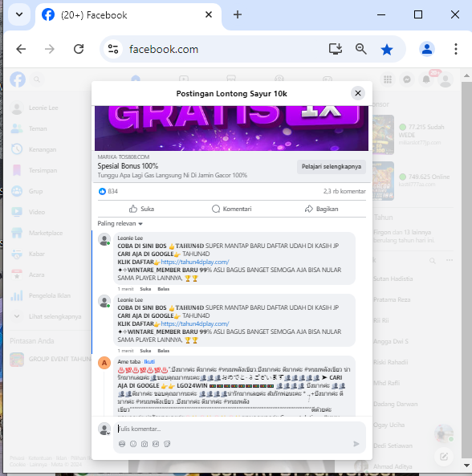Click the install app icon in address bar
Image resolution: width=472 pixels, height=476 pixels.
coord(336,49)
